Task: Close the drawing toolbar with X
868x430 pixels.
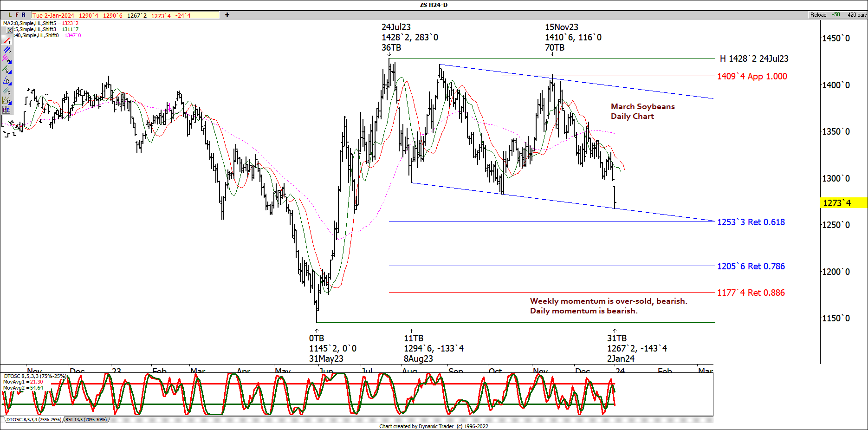Action: (x=9, y=31)
